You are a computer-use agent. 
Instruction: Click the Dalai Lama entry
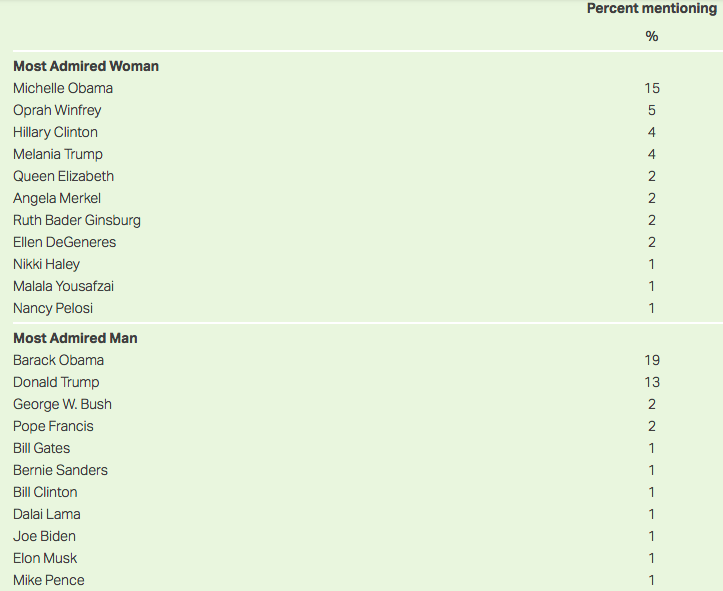pos(46,514)
